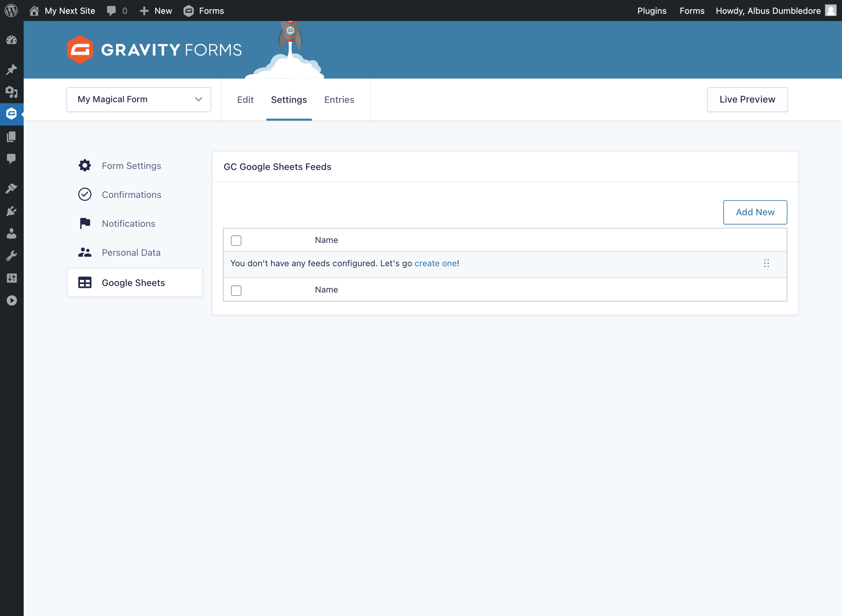The width and height of the screenshot is (842, 616).
Task: Click the Confirmations checkmark icon
Action: (85, 194)
